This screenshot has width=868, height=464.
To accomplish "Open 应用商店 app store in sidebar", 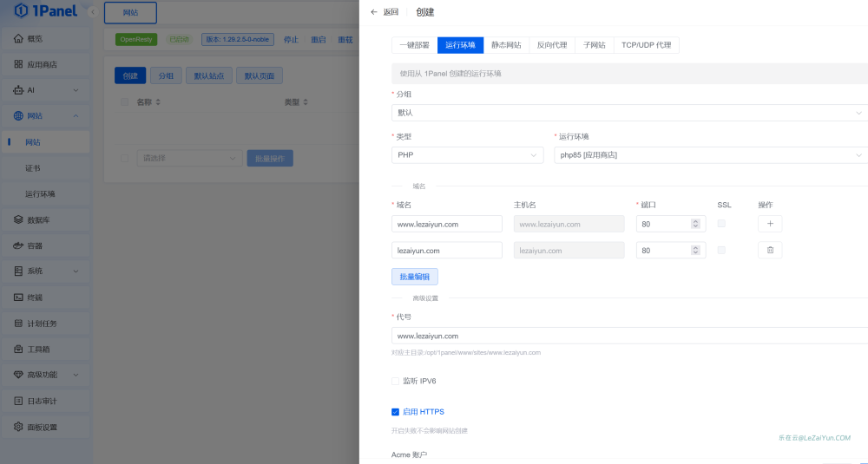I will [x=45, y=65].
